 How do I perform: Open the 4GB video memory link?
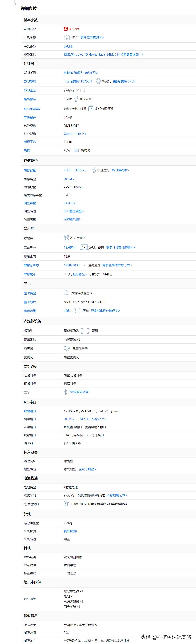tap(67, 311)
